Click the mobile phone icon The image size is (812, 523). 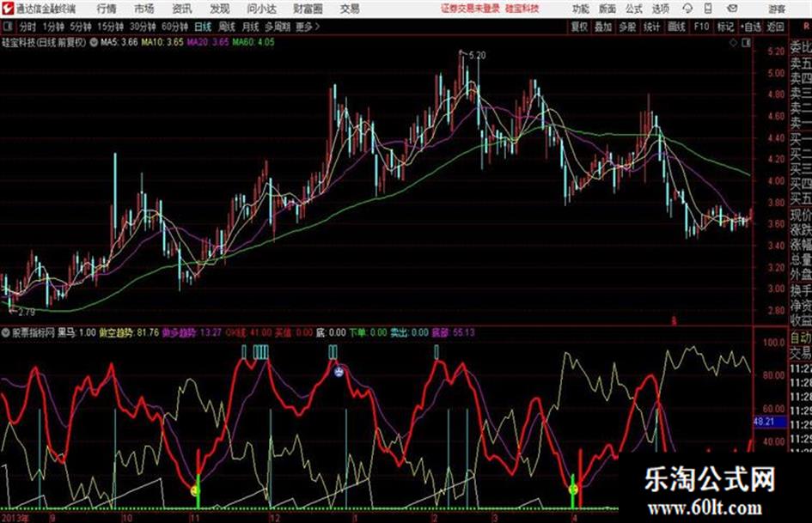708,9
